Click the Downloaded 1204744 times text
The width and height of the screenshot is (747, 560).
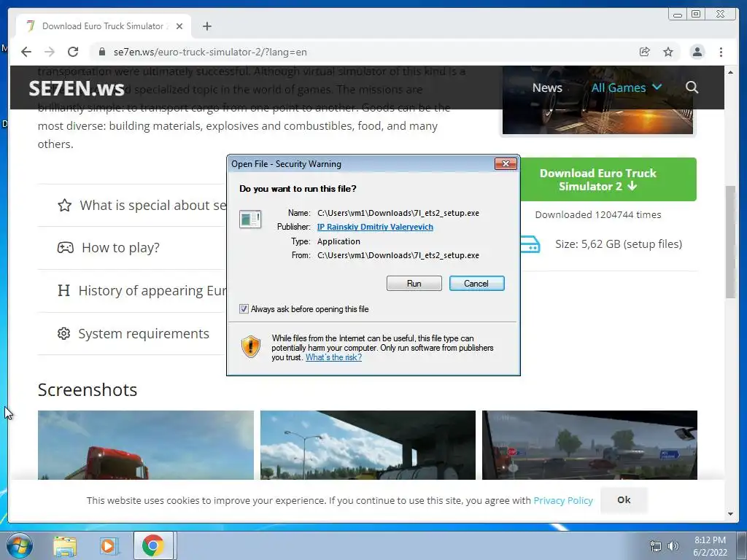(598, 215)
